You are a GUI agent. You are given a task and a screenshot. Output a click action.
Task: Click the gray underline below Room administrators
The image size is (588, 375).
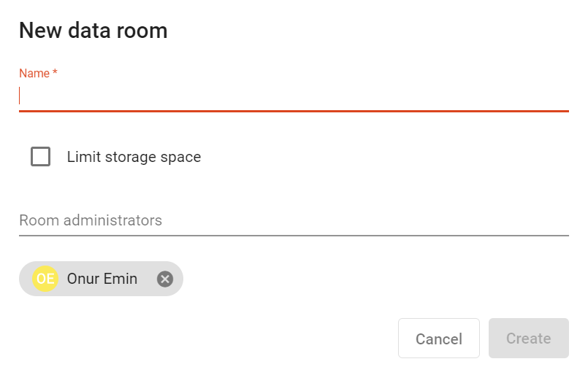tap(294, 236)
